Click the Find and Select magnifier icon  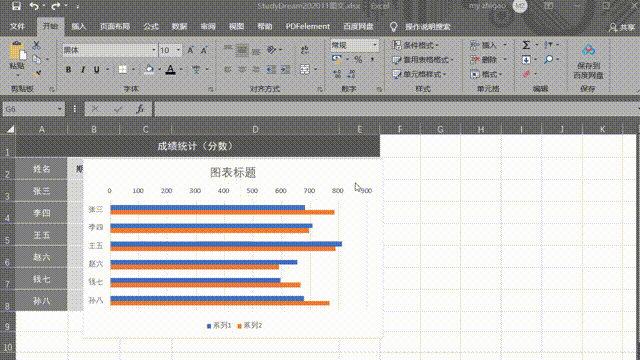(x=549, y=60)
